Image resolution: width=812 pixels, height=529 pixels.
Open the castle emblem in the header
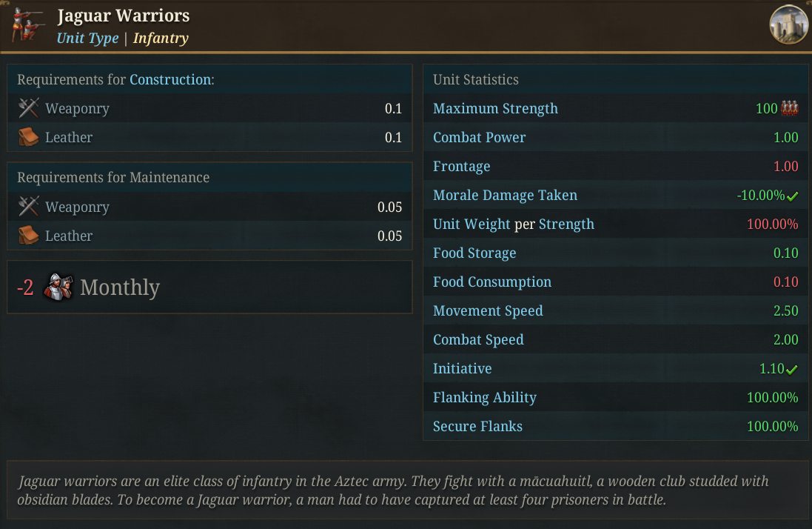point(789,24)
